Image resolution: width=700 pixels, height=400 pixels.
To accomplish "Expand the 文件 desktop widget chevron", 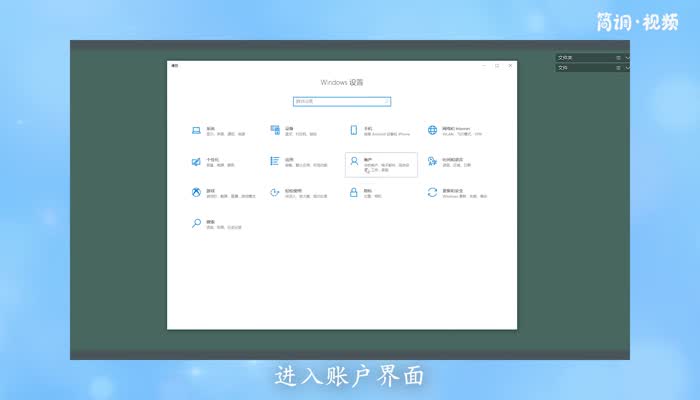I will click(x=627, y=68).
